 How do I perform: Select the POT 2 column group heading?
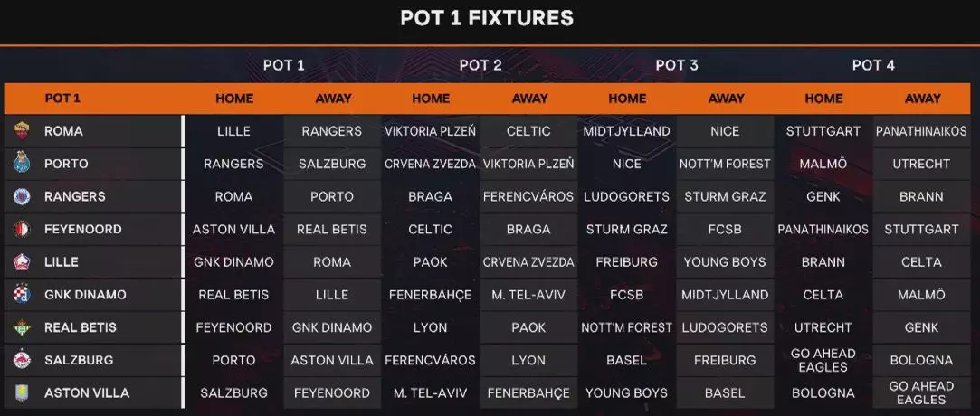pyautogui.click(x=480, y=65)
